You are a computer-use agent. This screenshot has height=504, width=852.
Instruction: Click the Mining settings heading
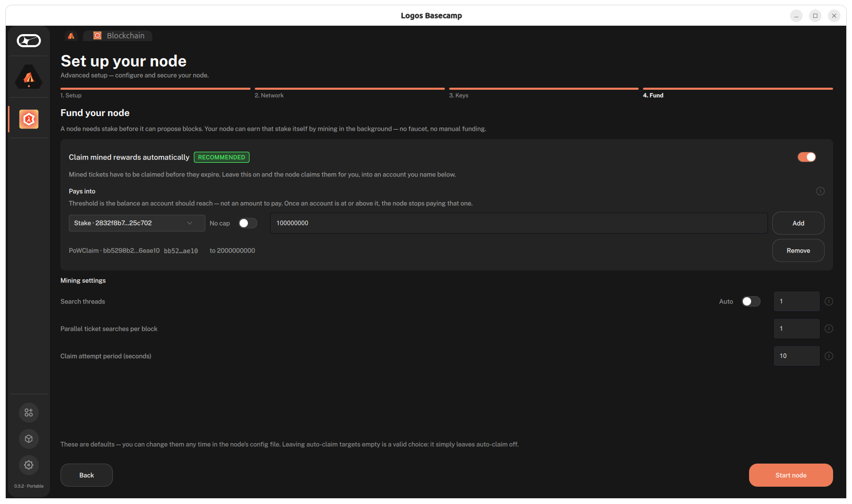83,280
